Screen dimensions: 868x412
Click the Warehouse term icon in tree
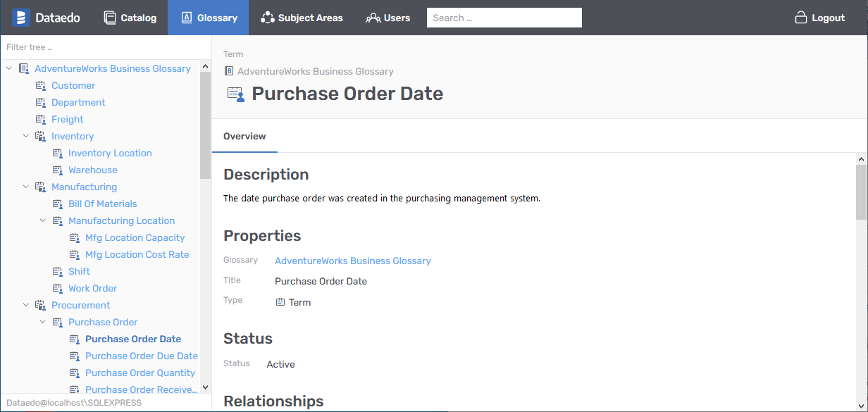point(58,170)
